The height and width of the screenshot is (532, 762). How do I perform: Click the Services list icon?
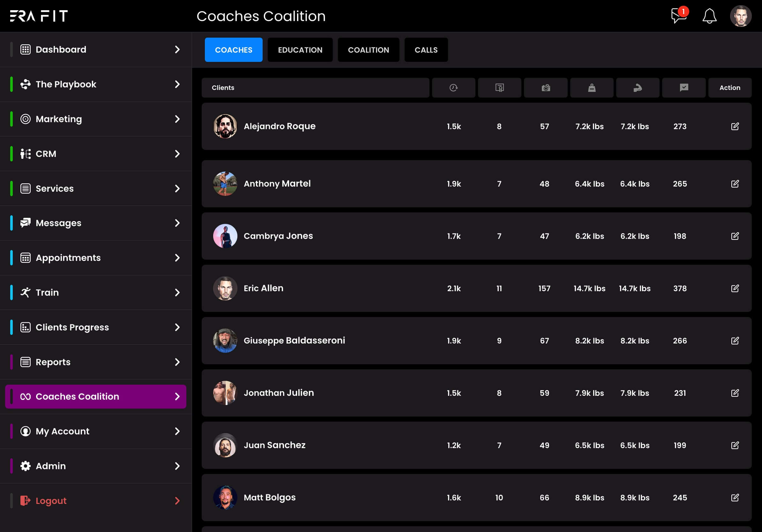(25, 188)
